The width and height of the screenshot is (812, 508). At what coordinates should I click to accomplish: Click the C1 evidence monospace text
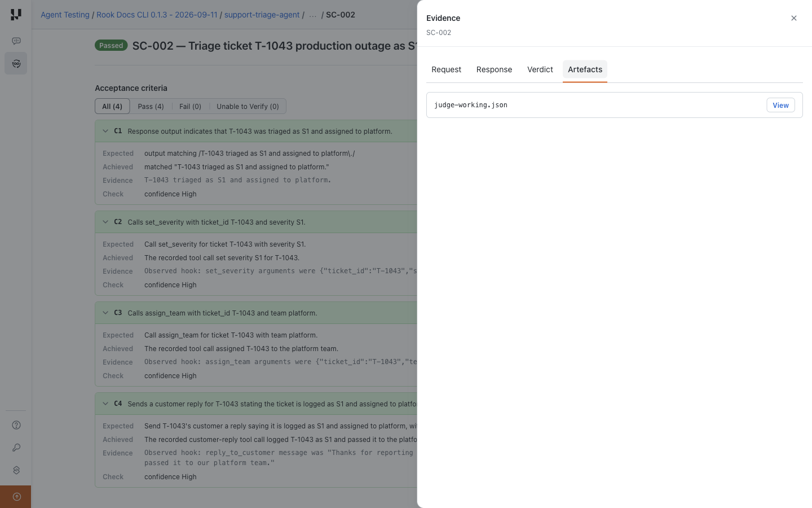pyautogui.click(x=237, y=180)
